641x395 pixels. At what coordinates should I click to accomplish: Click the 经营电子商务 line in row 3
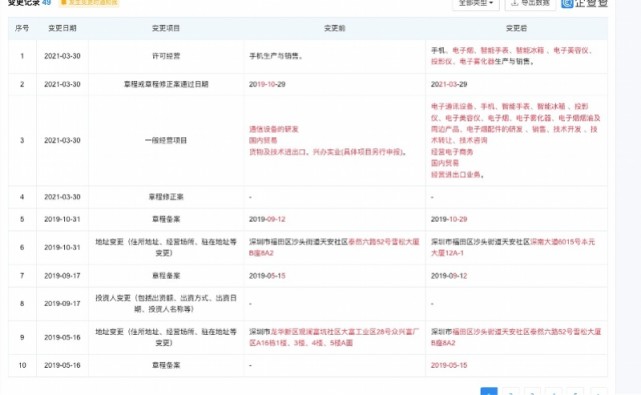click(452, 152)
